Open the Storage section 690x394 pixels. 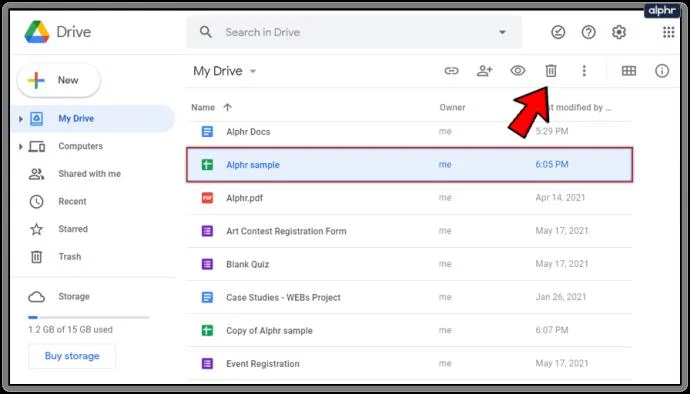(74, 296)
